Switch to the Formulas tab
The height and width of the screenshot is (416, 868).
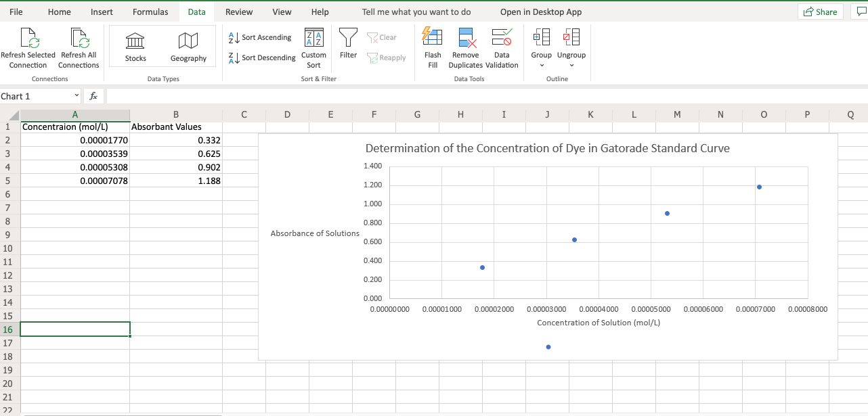click(150, 11)
